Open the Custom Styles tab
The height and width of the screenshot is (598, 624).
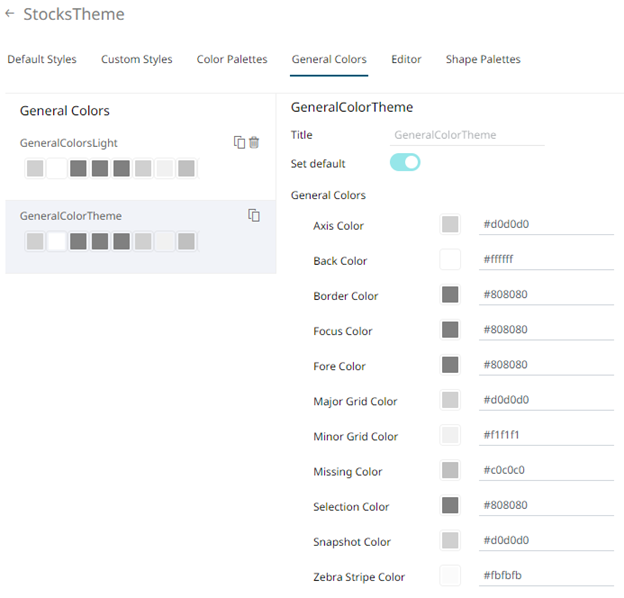coord(136,60)
